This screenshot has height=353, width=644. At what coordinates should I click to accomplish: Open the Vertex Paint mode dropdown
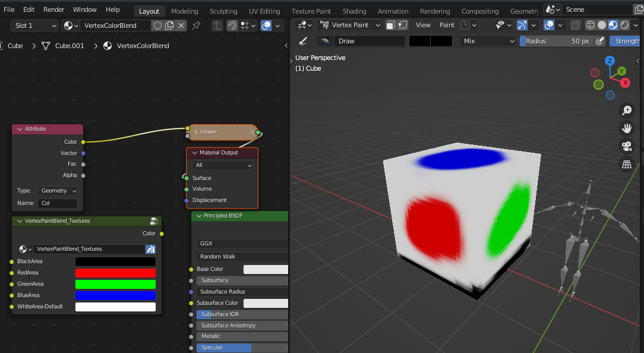click(349, 25)
